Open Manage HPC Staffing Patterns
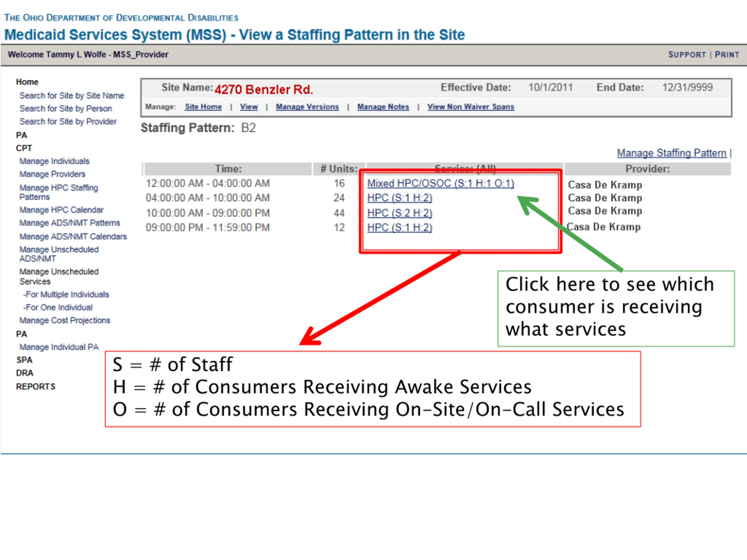 pyautogui.click(x=59, y=192)
